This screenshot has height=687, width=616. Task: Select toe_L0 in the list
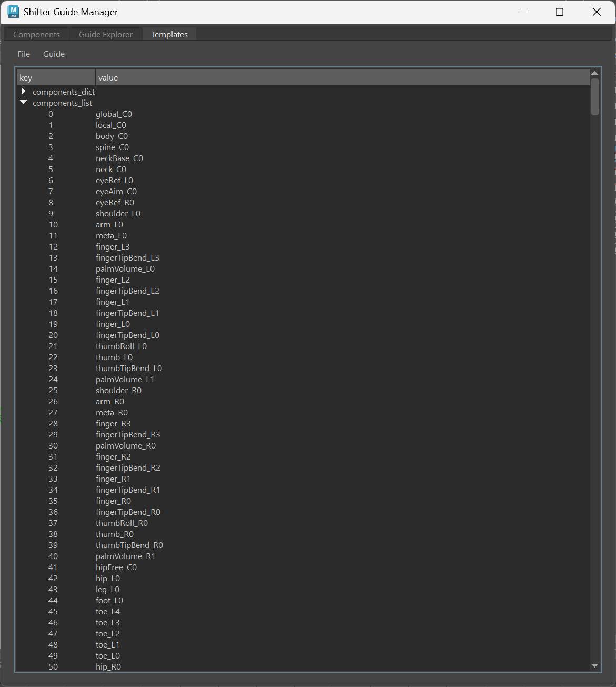[x=303, y=655]
